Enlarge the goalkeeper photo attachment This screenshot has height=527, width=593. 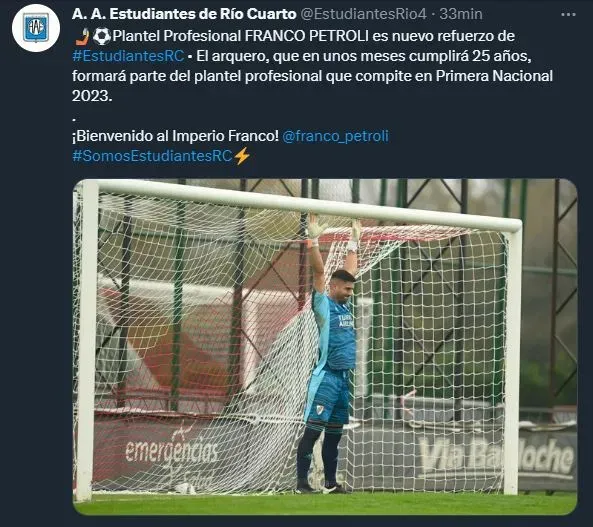click(325, 347)
